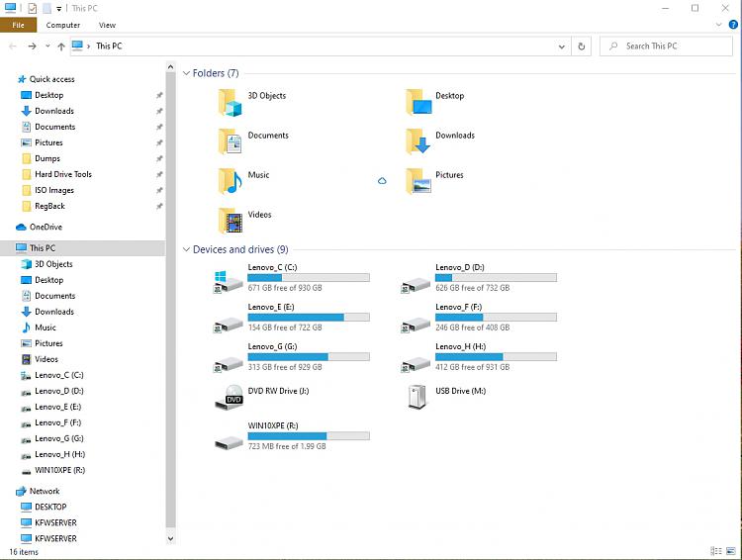Select the WIN10XPE (R:) drive icon
This screenshot has height=560, width=742.
click(x=229, y=443)
